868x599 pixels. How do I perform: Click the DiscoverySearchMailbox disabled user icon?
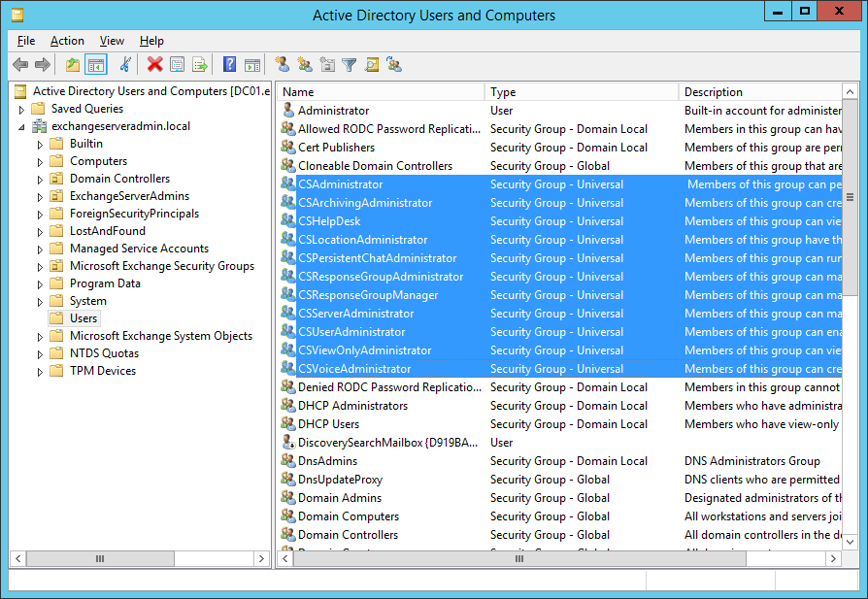(287, 442)
